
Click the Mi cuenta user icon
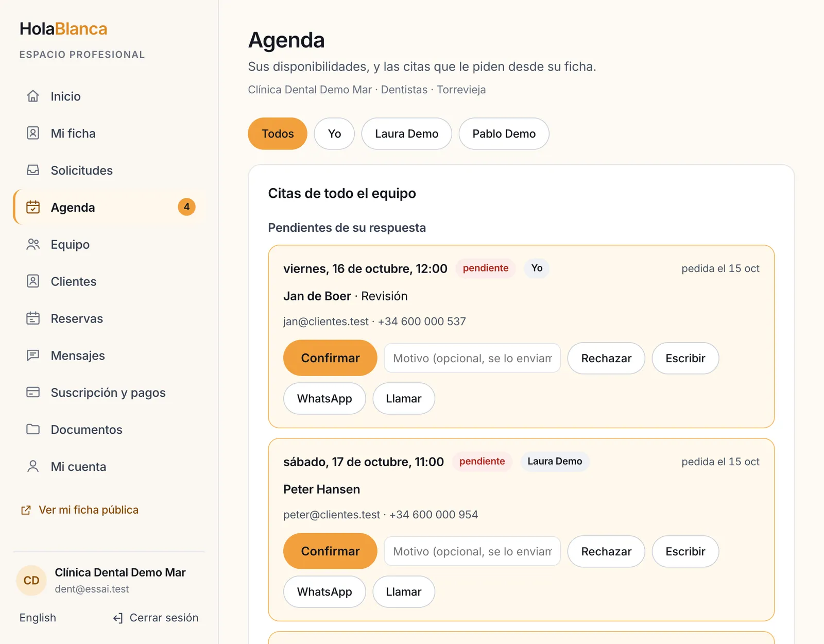33,466
